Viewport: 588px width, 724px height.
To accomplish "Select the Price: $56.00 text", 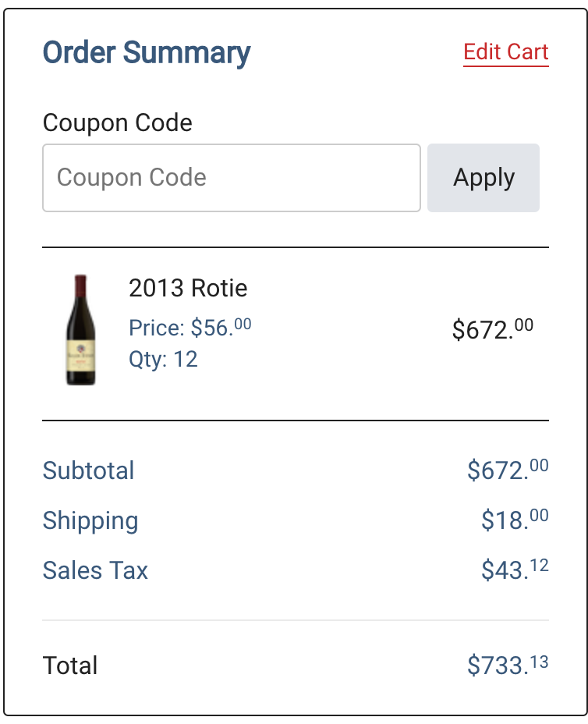I will [x=190, y=328].
